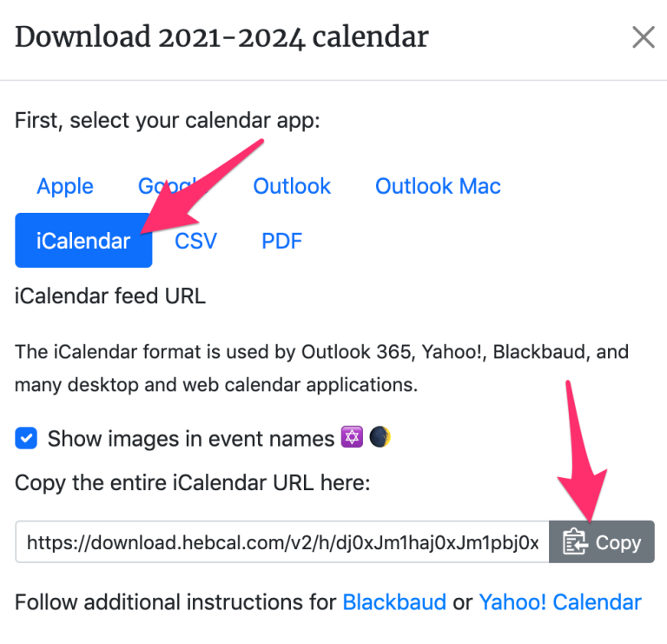Close the Download calendar dialog
Image resolution: width=667 pixels, height=644 pixels.
coord(644,37)
